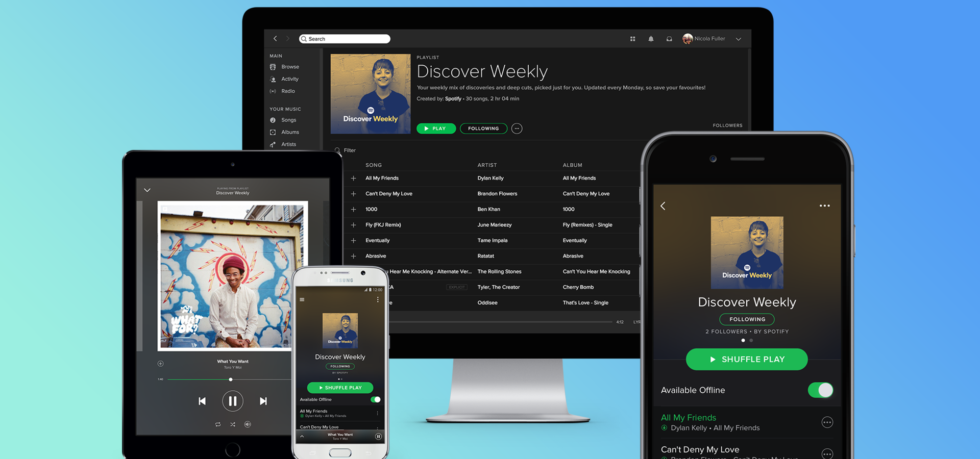This screenshot has height=459, width=980.
Task: Click the Discover Weekly cover on desktop
Action: click(371, 94)
